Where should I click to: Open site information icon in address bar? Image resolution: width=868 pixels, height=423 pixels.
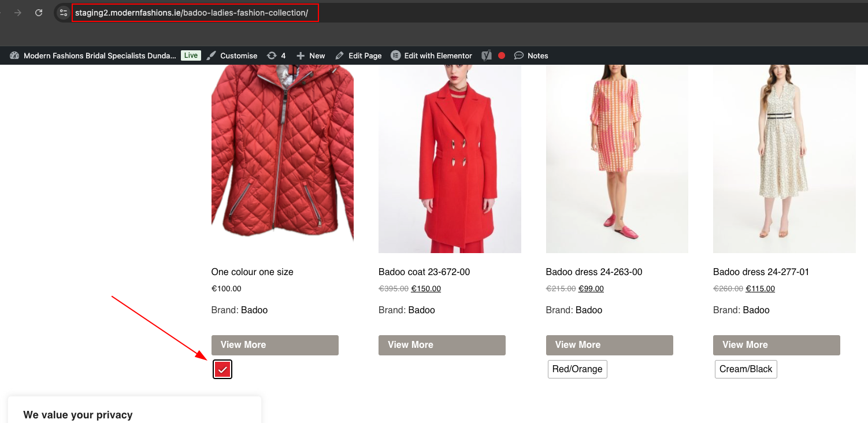64,13
